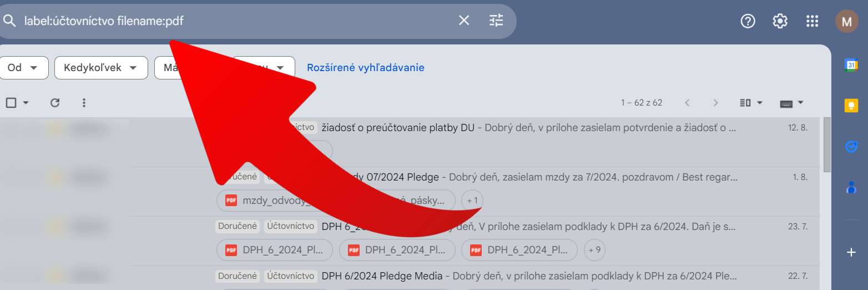
Task: Open Google Keep side panel icon
Action: click(851, 106)
